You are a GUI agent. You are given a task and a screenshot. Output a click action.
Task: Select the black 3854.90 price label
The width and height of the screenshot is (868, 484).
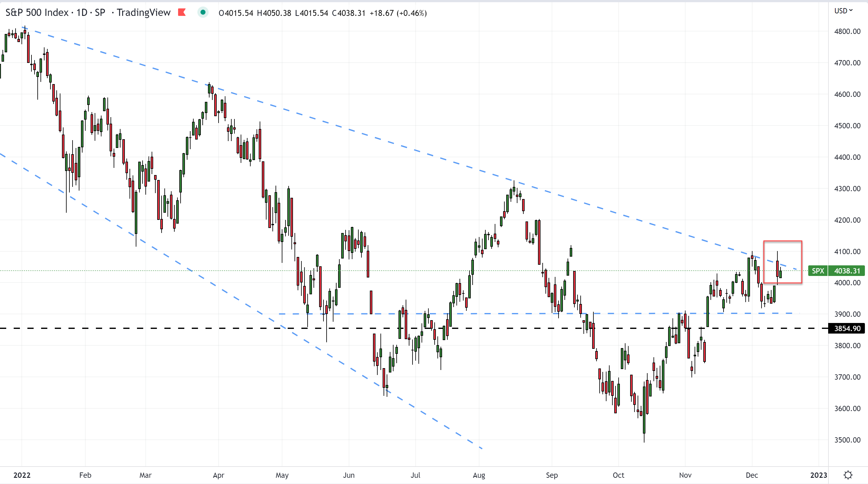click(847, 328)
